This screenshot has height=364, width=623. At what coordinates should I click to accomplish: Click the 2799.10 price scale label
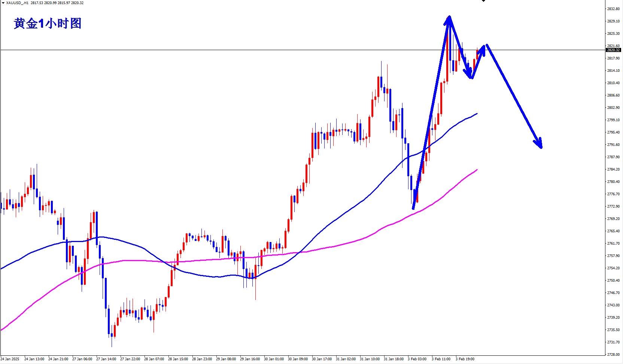coord(613,120)
